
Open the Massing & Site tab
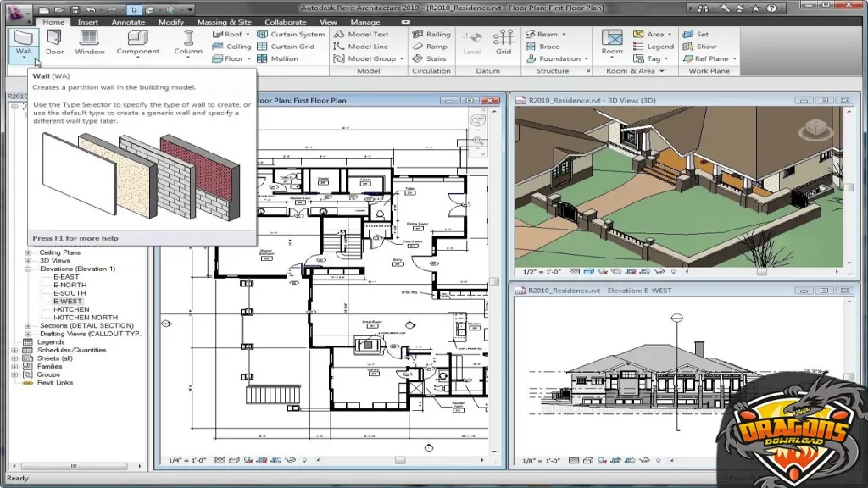224,22
